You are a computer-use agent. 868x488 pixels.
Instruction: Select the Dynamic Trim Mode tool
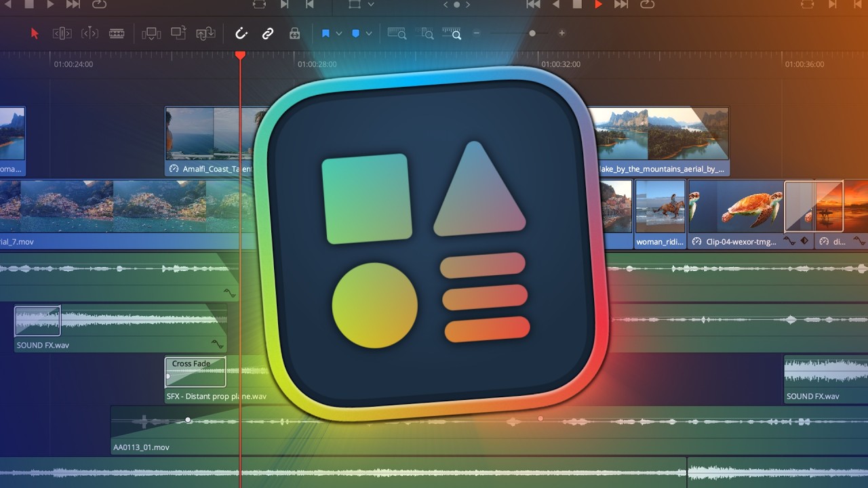[x=90, y=33]
